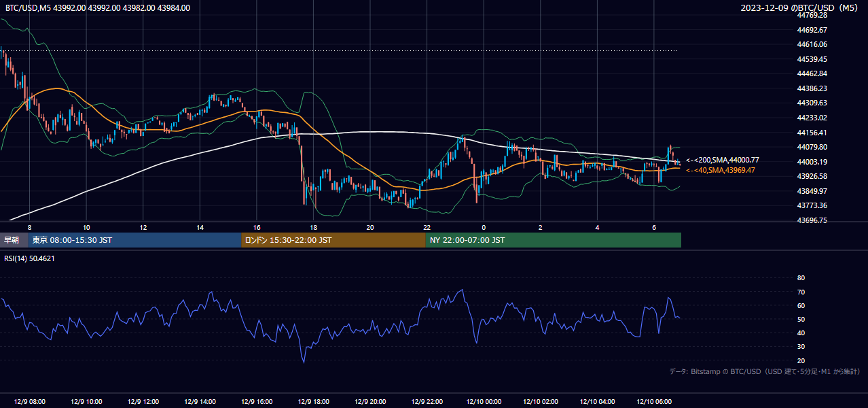
Task: Click the bottom date label 12/9 22:00
Action: click(x=427, y=401)
